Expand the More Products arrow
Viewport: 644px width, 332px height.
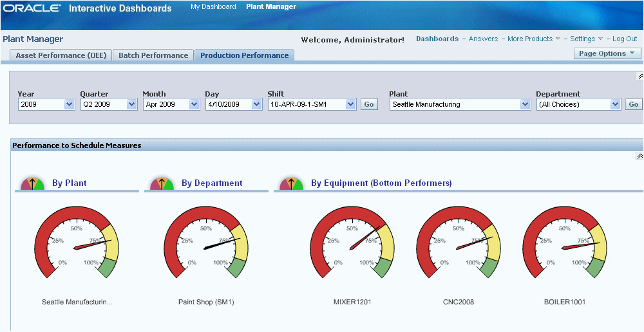558,39
